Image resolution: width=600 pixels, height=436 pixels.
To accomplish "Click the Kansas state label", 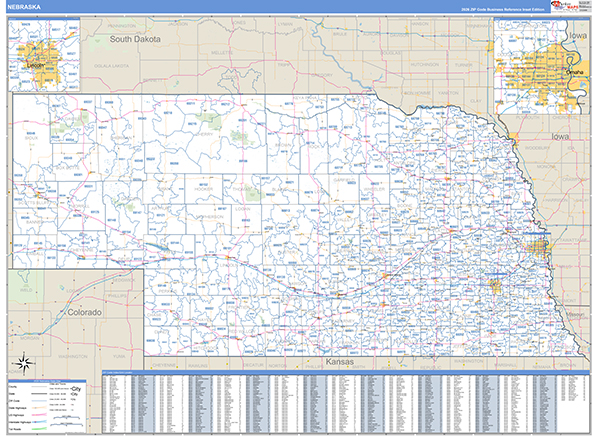I will coord(340,361).
